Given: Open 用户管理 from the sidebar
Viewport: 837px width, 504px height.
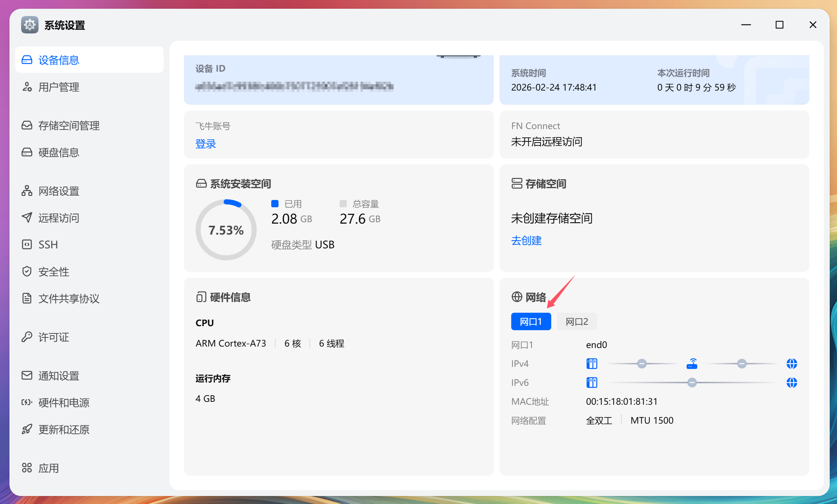Looking at the screenshot, I should [x=59, y=87].
